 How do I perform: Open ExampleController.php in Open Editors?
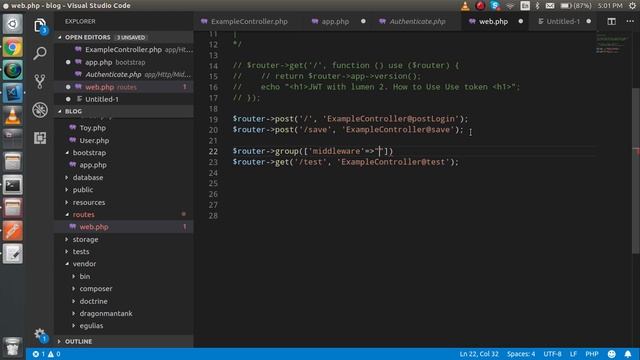pyautogui.click(x=124, y=49)
